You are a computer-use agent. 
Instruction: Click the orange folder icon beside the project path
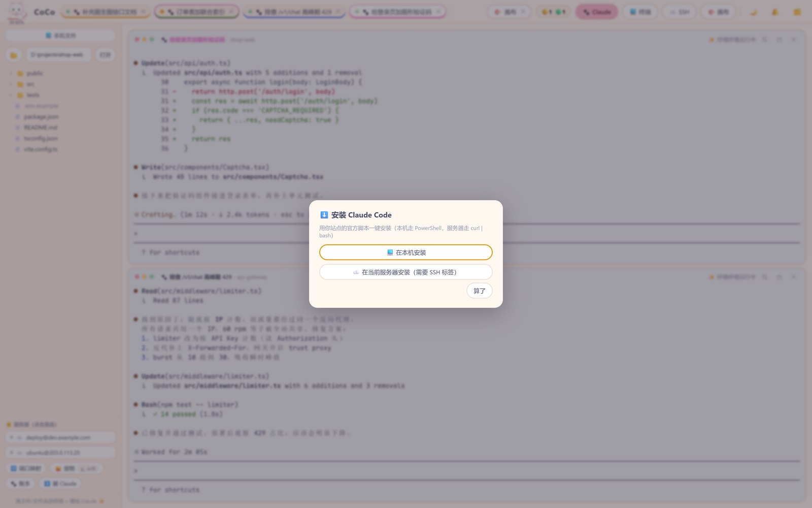click(14, 55)
